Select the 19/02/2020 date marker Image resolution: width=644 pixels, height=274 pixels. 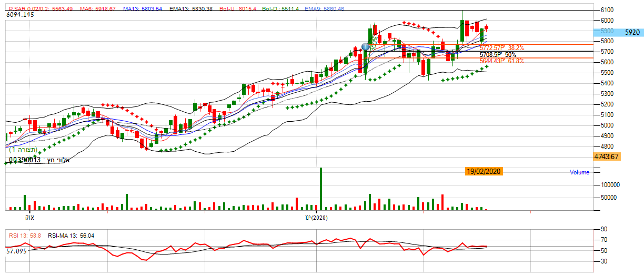484,171
